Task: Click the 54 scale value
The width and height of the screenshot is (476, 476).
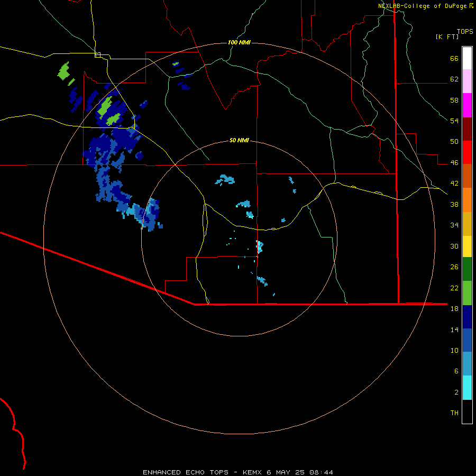Action: pos(454,121)
